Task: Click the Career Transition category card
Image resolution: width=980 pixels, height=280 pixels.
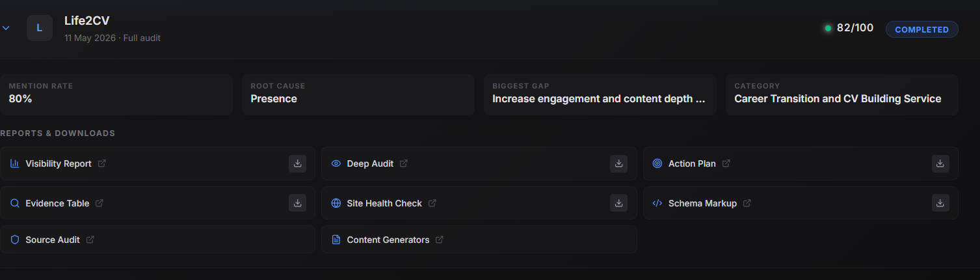Action: [x=842, y=94]
